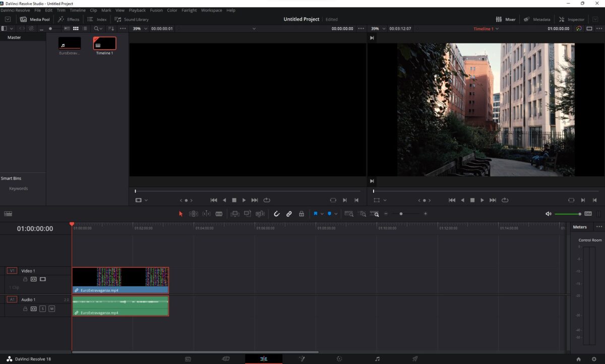Screen dimensions: 605x364
Task: Click the position lock padlock icon
Action: click(301, 214)
